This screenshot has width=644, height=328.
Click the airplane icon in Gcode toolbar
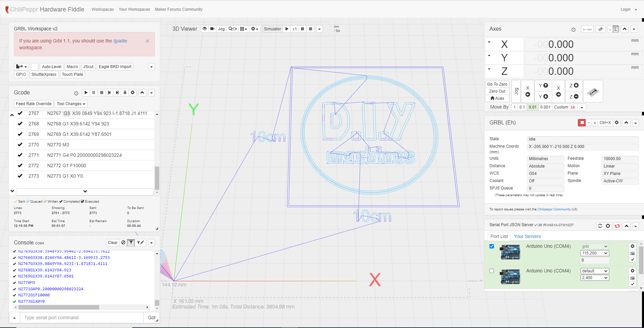[x=125, y=92]
